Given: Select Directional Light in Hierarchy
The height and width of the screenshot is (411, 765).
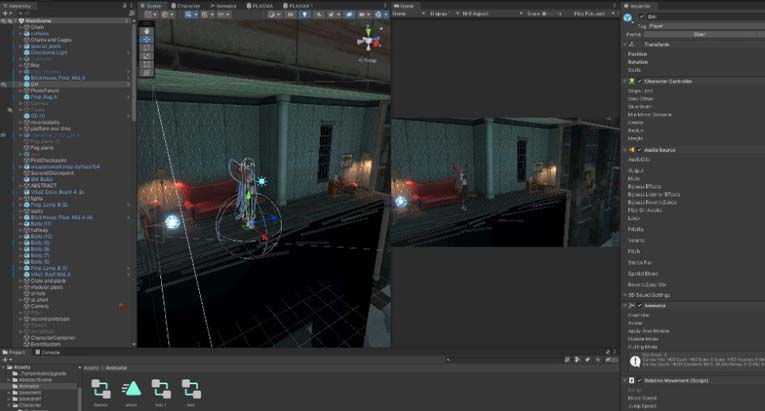Looking at the screenshot, I should 49,52.
